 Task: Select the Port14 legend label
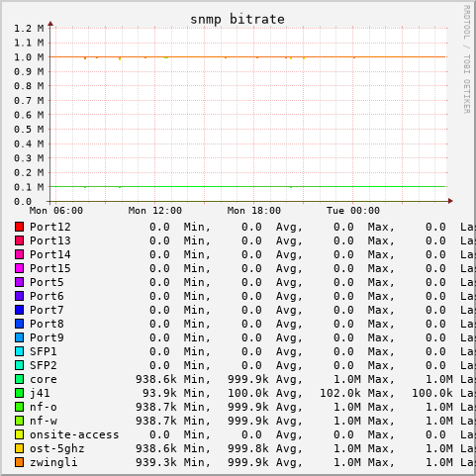coord(50,254)
